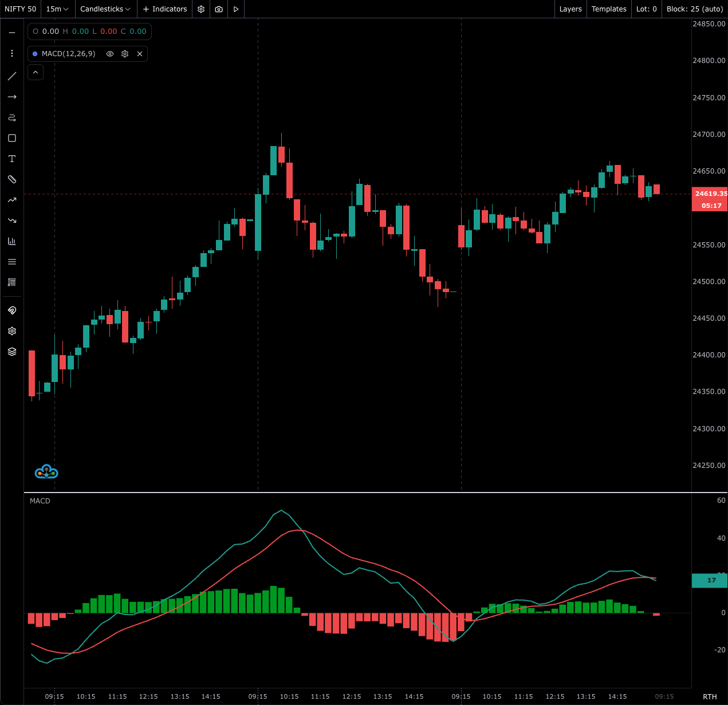Select the freehand path drawing tool
Image resolution: width=728 pixels, height=705 pixels.
[x=12, y=117]
